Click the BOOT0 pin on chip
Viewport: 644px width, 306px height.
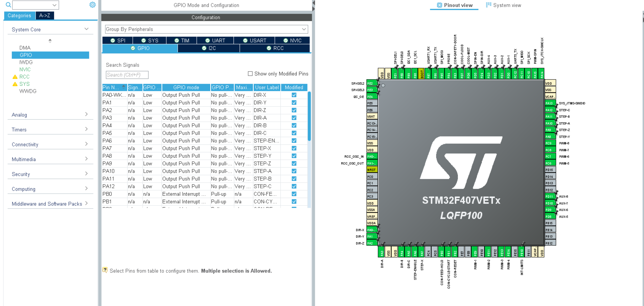[x=422, y=74]
